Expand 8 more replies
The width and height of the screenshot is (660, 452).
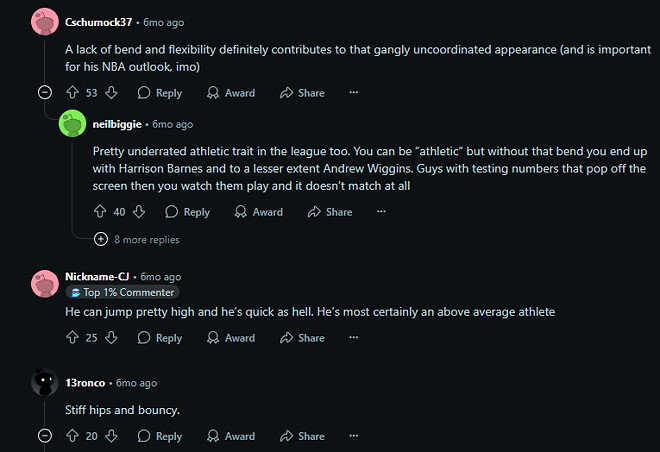pos(137,240)
